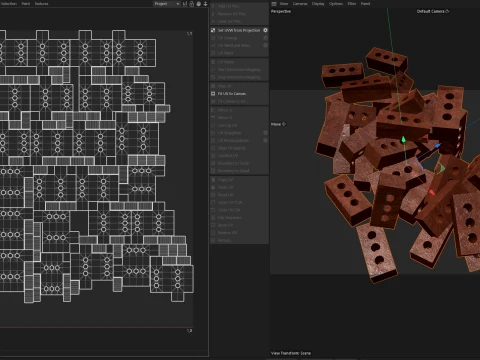This screenshot has width=480, height=360.
Task: Open UV Unwrap settings gear
Action: pyautogui.click(x=265, y=38)
